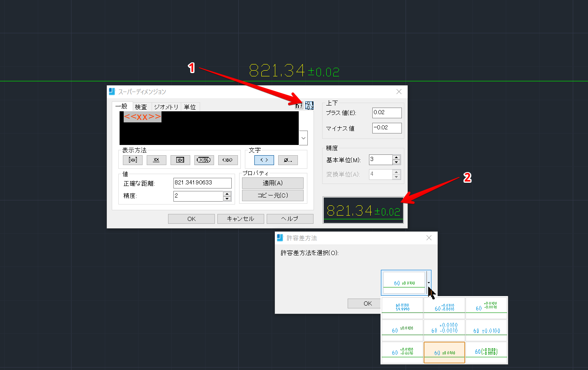Decrease 精度 with the down spinner arrow
588x370 pixels.
pos(227,199)
